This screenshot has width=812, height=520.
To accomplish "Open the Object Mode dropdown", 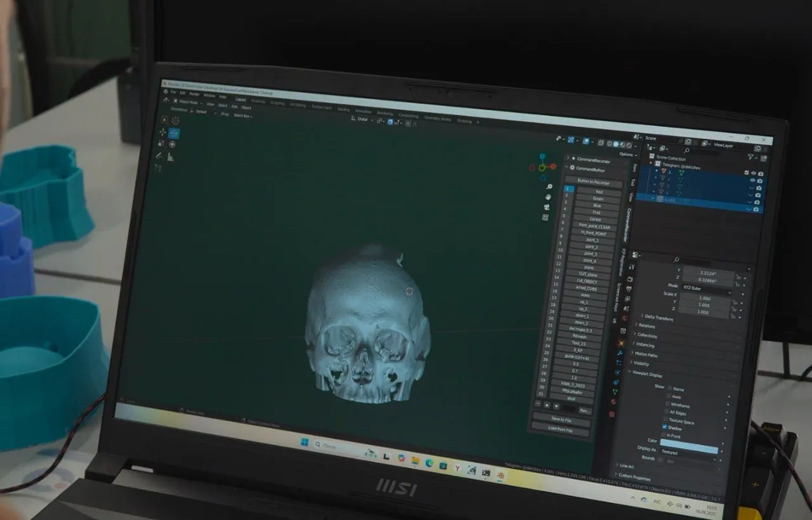I will click(188, 101).
